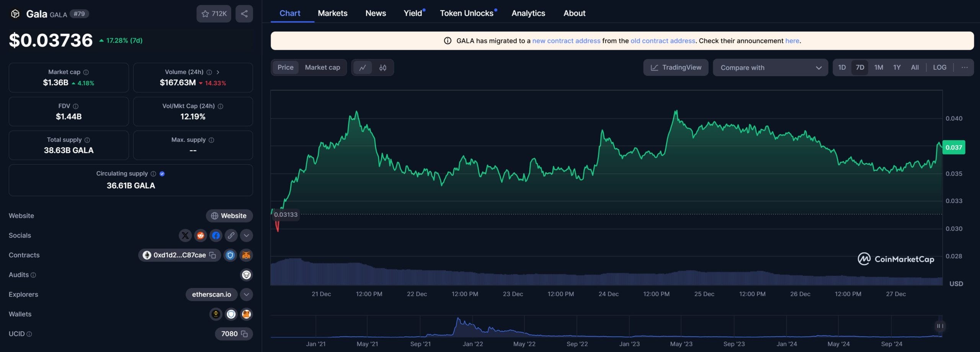Switch chart to line view

(x=363, y=67)
